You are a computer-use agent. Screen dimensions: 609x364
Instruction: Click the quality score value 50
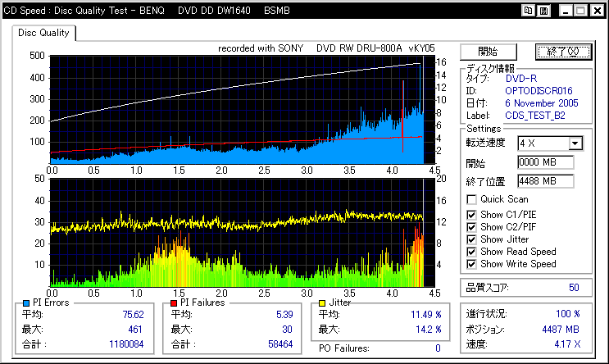[x=574, y=288]
